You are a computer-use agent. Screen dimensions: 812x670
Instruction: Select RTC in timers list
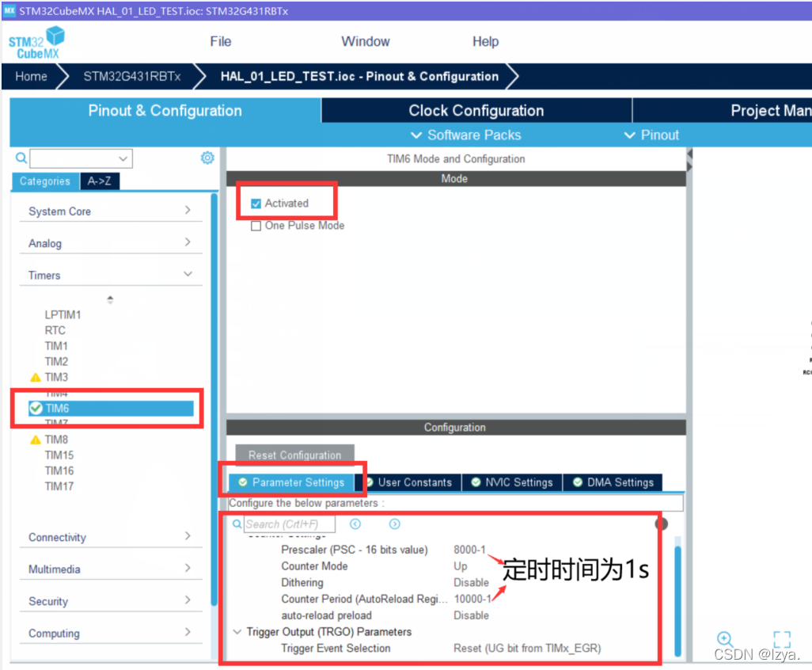(x=55, y=330)
